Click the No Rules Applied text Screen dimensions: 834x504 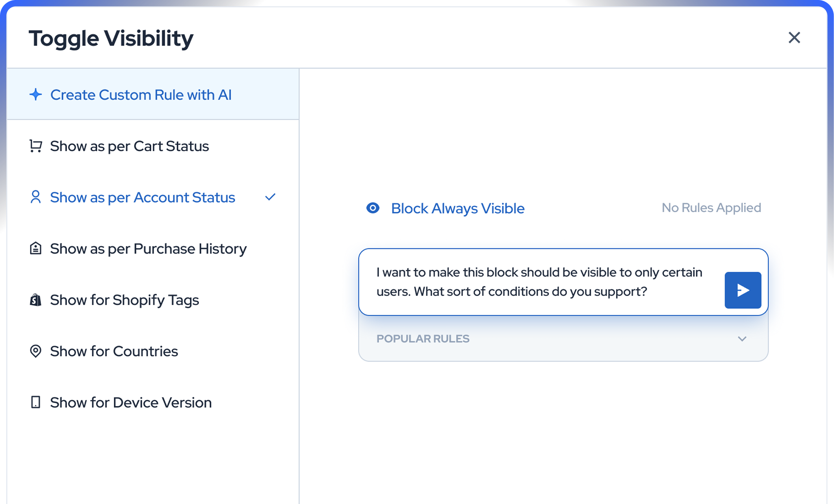[711, 208]
